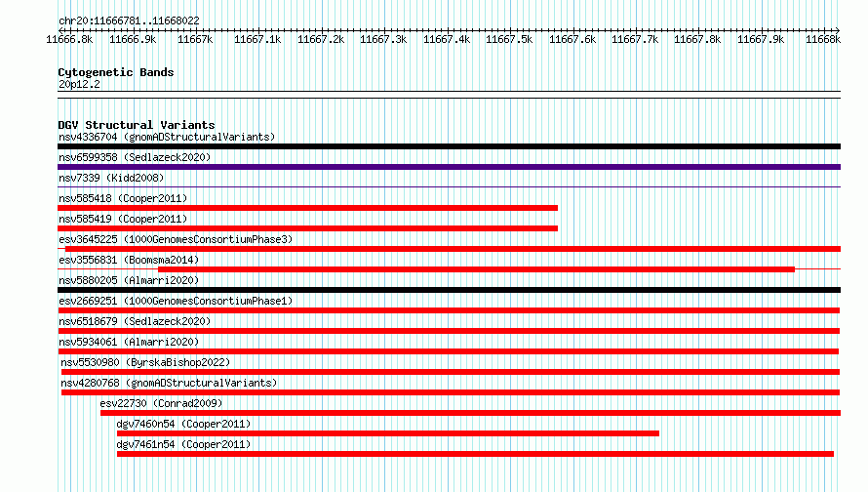Click the red nsv5934061 variant bar
The height and width of the screenshot is (492, 868).
(449, 351)
